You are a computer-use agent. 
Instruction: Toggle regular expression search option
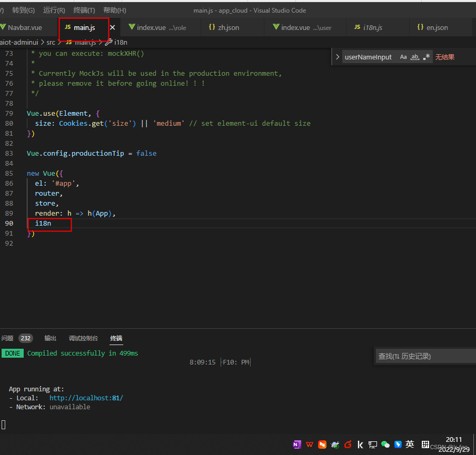click(x=427, y=57)
